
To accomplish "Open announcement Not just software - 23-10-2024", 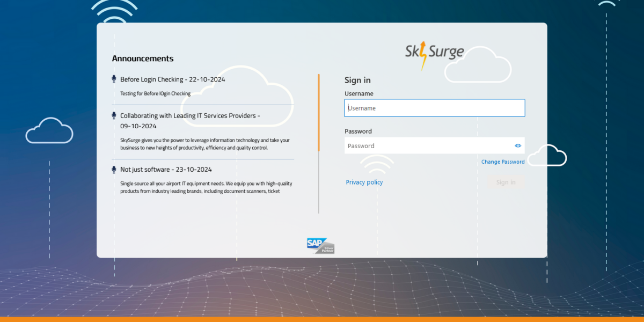I will 166,170.
